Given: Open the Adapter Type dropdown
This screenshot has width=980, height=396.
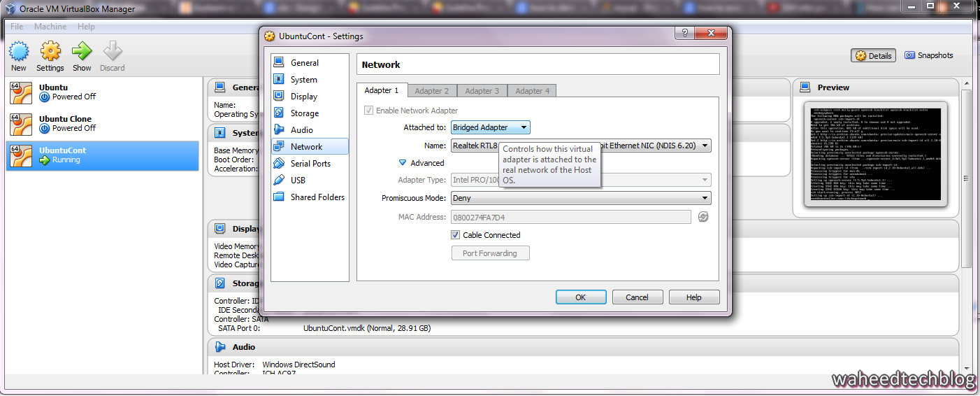Looking at the screenshot, I should click(x=581, y=181).
